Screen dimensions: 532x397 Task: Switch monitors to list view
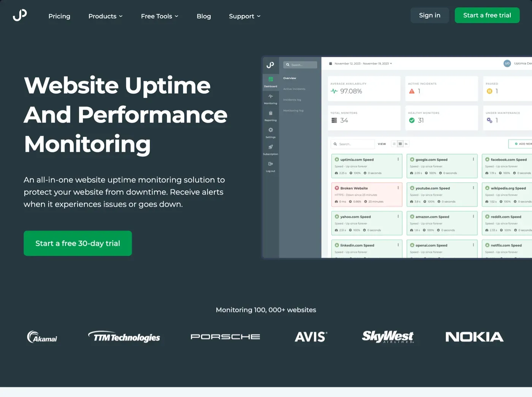(x=394, y=144)
